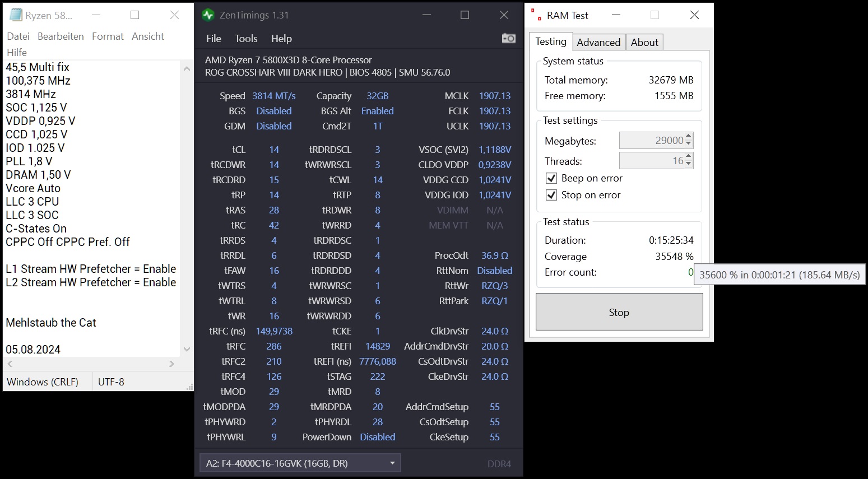This screenshot has height=479, width=868.
Task: Click the tREFI value 14829
Action: tap(378, 346)
